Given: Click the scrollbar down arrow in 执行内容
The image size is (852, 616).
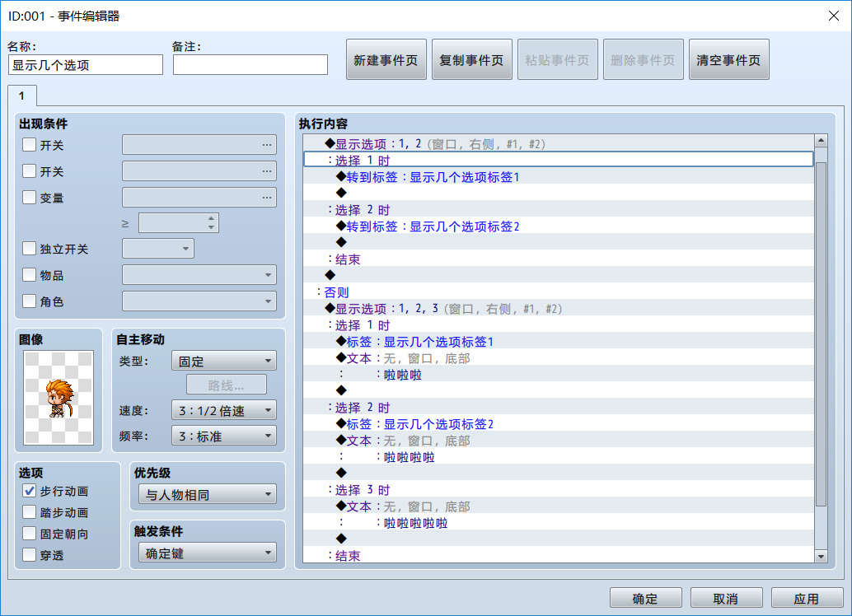Looking at the screenshot, I should point(821,556).
